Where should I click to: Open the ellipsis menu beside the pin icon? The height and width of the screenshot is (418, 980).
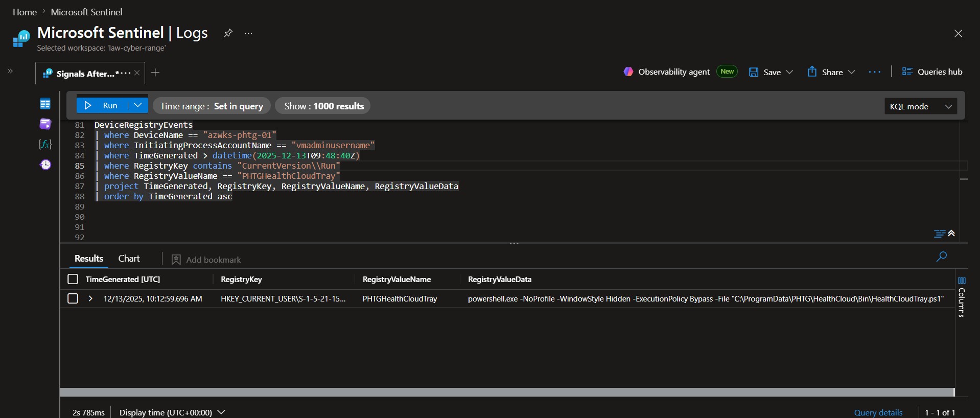pos(248,33)
